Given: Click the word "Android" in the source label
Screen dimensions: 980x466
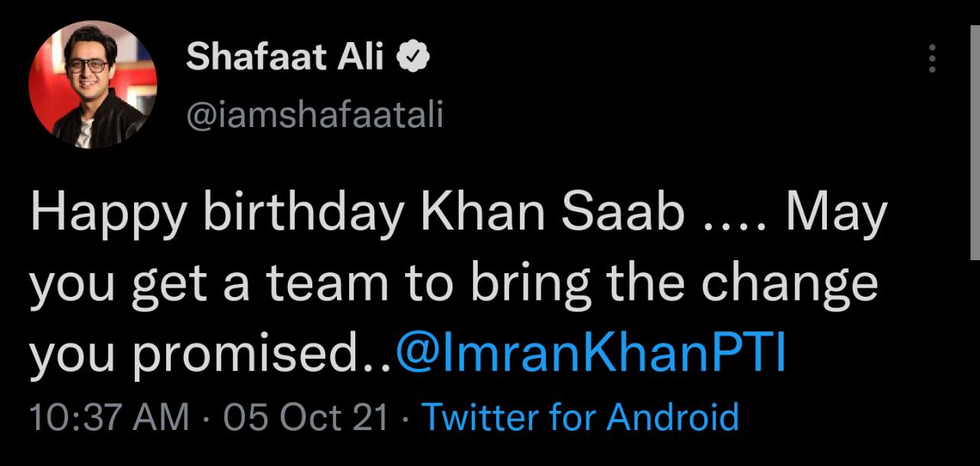Looking at the screenshot, I should pos(673,418).
